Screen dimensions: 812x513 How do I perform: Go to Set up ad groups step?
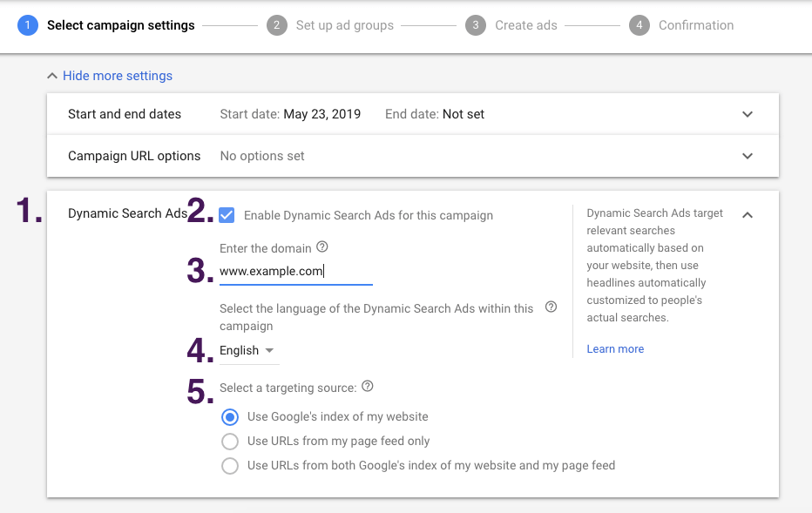[345, 25]
